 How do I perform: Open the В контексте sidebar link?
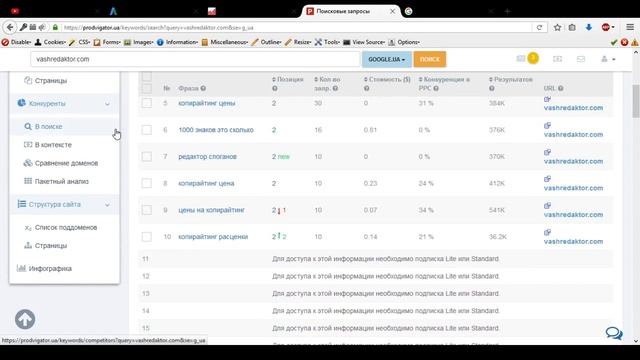coord(53,145)
